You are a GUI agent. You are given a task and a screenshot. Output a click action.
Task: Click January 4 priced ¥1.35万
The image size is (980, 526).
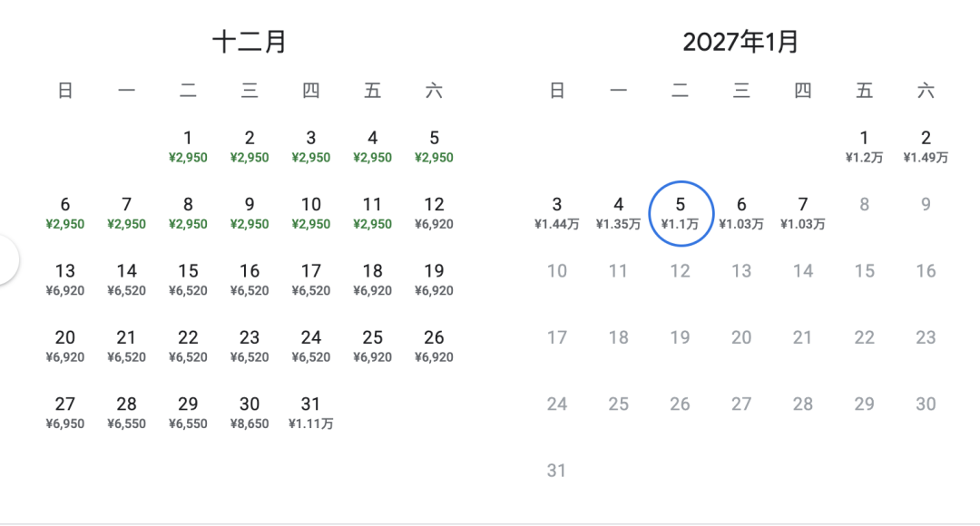619,213
